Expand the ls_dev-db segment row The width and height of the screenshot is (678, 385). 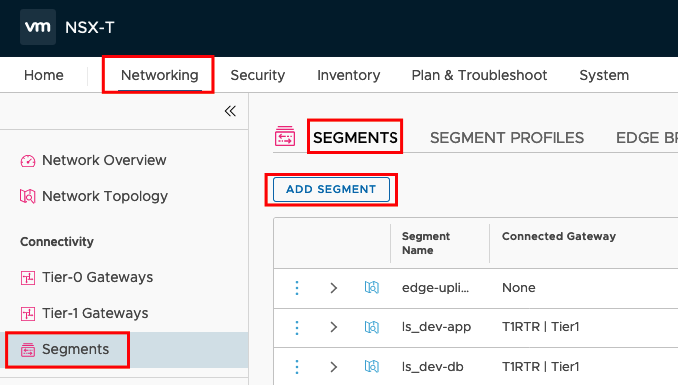click(x=333, y=367)
